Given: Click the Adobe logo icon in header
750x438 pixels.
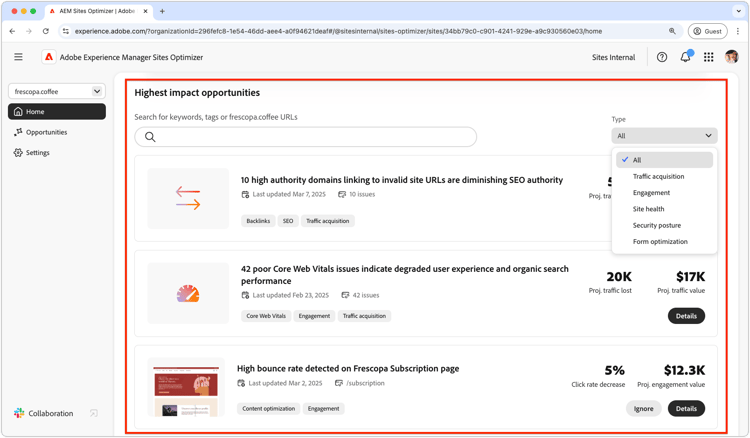Looking at the screenshot, I should click(48, 57).
